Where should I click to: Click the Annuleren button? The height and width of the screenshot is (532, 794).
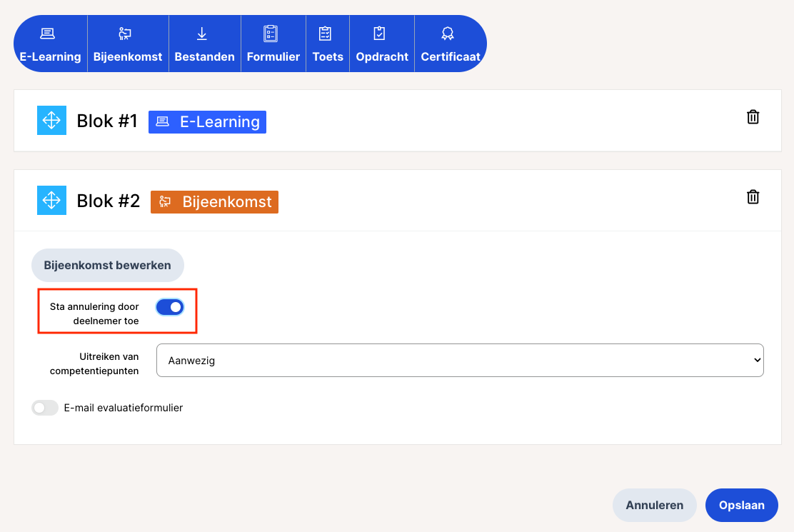[x=654, y=505]
